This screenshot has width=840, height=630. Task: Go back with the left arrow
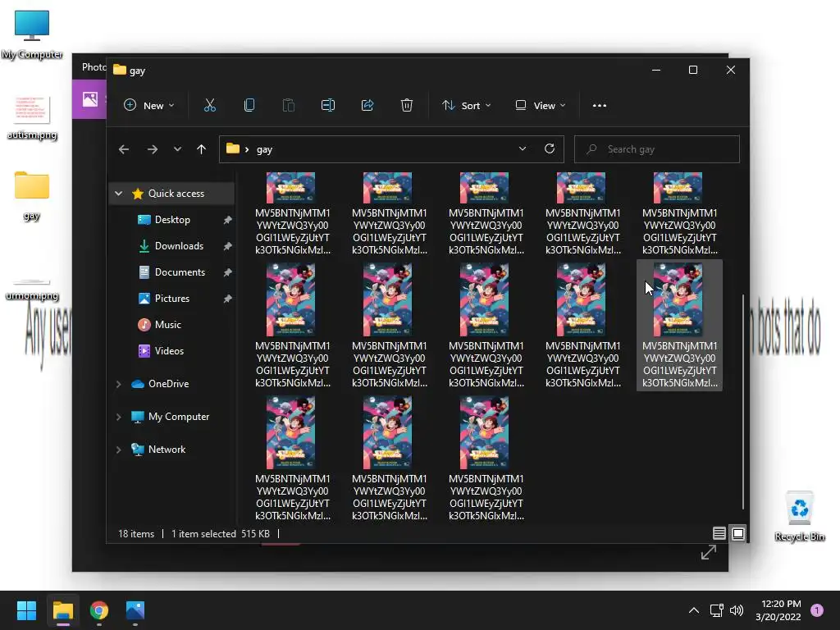124,149
